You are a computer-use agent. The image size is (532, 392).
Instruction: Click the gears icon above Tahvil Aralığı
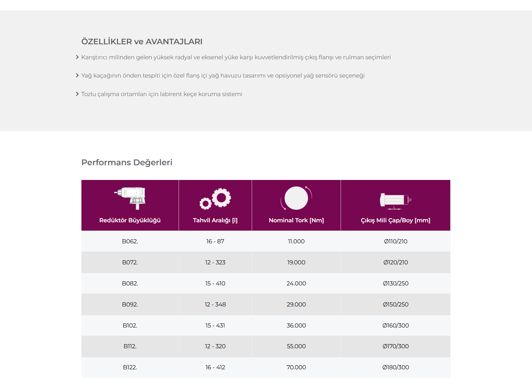coord(215,198)
